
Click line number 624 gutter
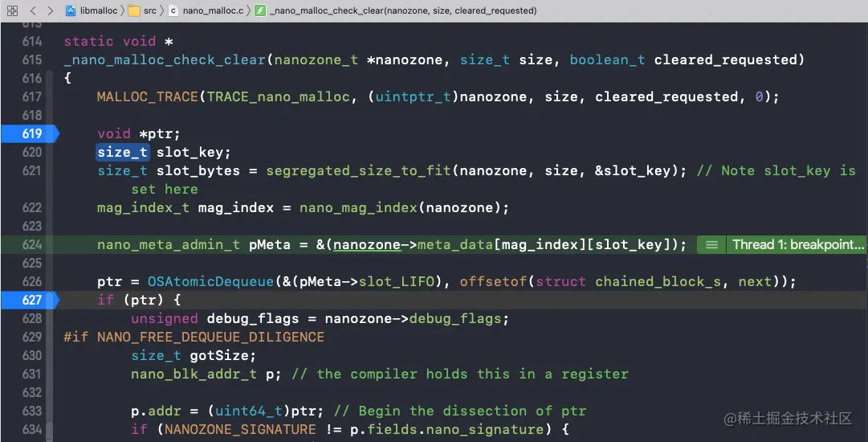(32, 245)
